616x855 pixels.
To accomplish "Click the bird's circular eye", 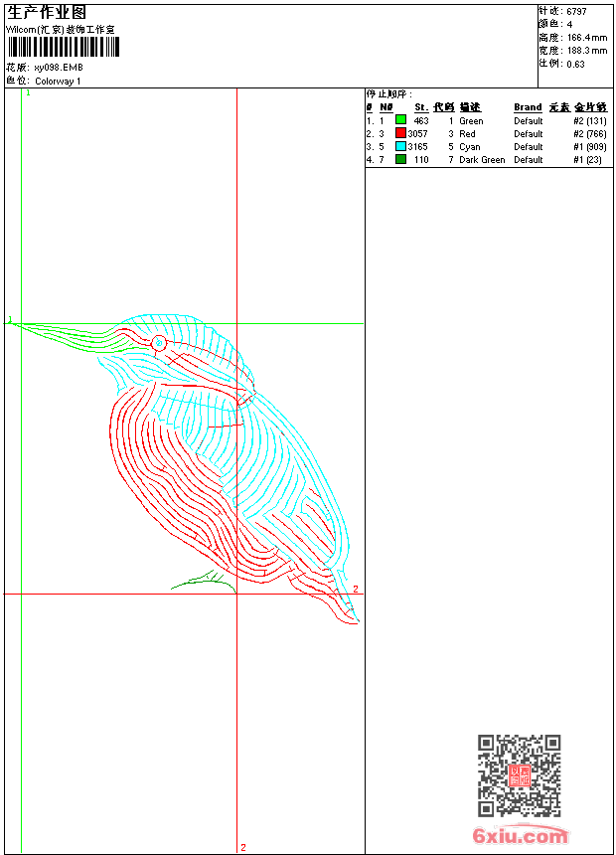I will pyautogui.click(x=158, y=343).
